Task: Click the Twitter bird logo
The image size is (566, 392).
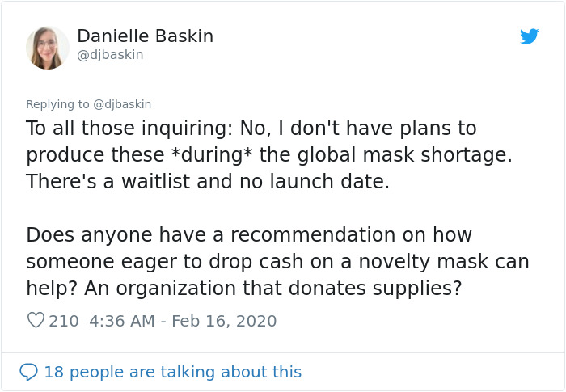Action: click(529, 36)
